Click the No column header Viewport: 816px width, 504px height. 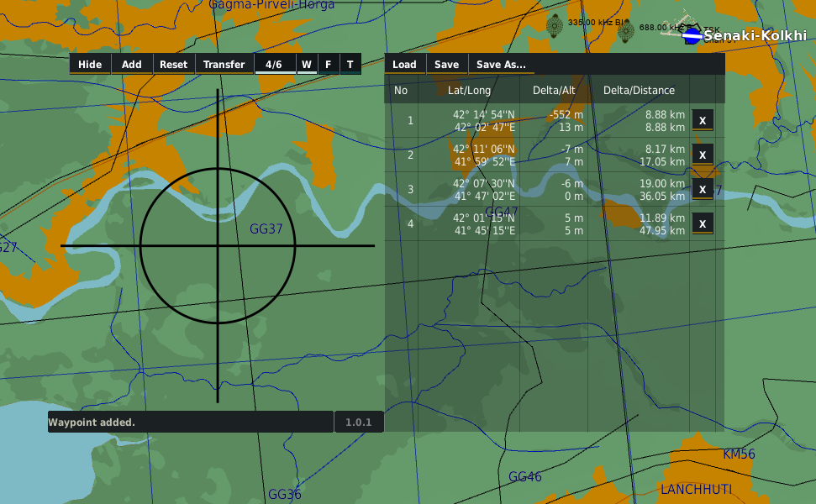pyautogui.click(x=401, y=91)
